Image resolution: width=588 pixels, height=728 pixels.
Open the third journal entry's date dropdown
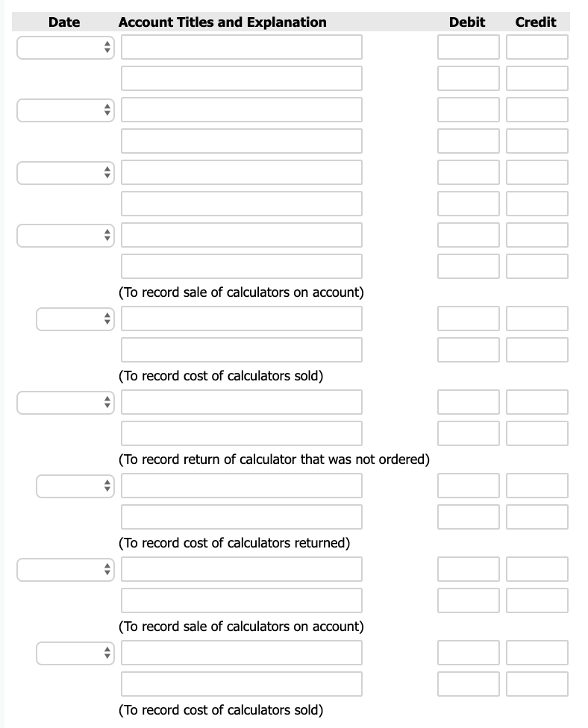click(64, 172)
